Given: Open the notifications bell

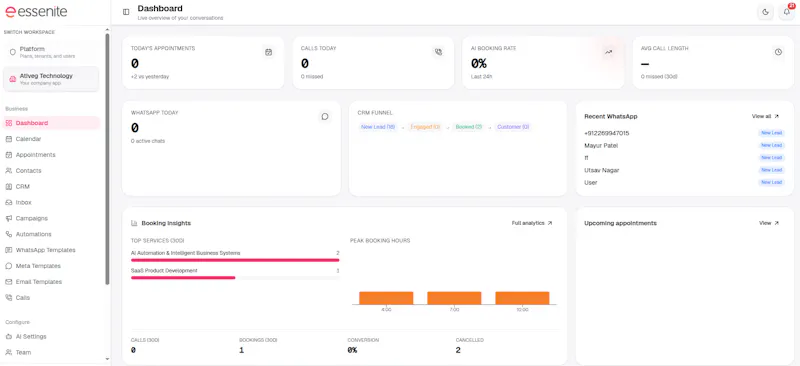Looking at the screenshot, I should [787, 12].
